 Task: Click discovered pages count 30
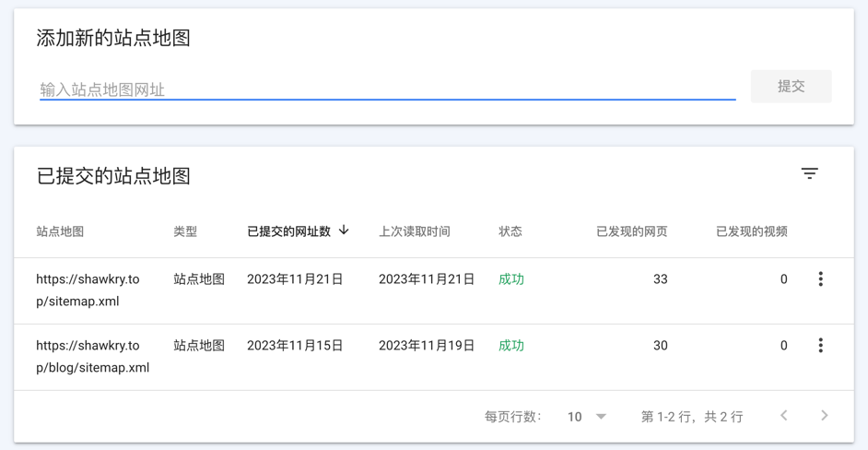pos(660,346)
